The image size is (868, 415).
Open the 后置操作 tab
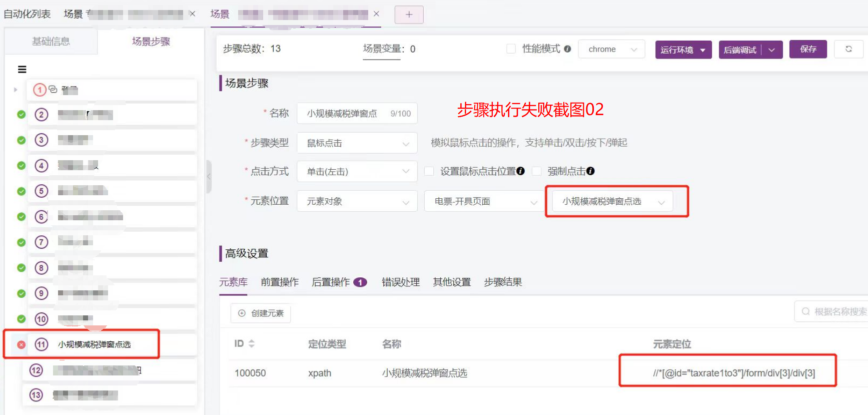point(339,282)
